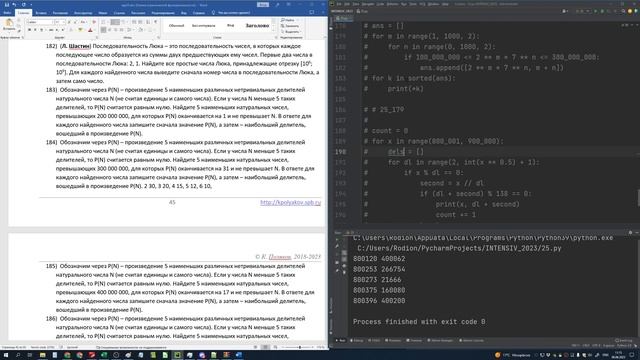
Task: Open File Explorer from the taskbar
Action: 42,355
